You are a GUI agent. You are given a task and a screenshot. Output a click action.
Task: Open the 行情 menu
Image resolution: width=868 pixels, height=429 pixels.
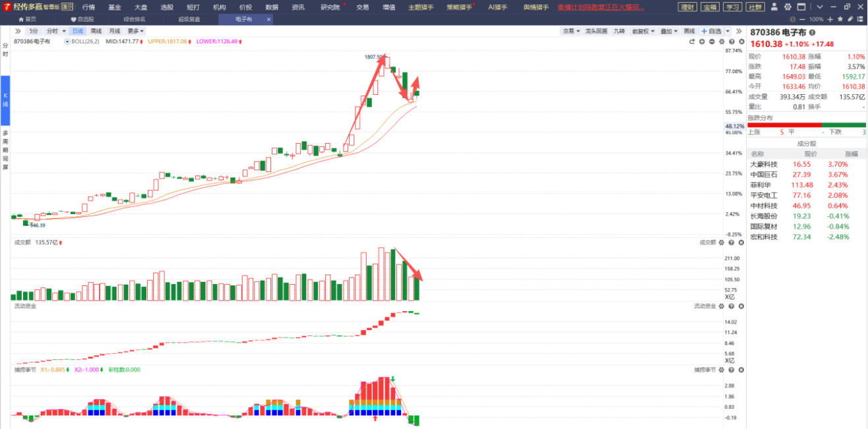[88, 7]
